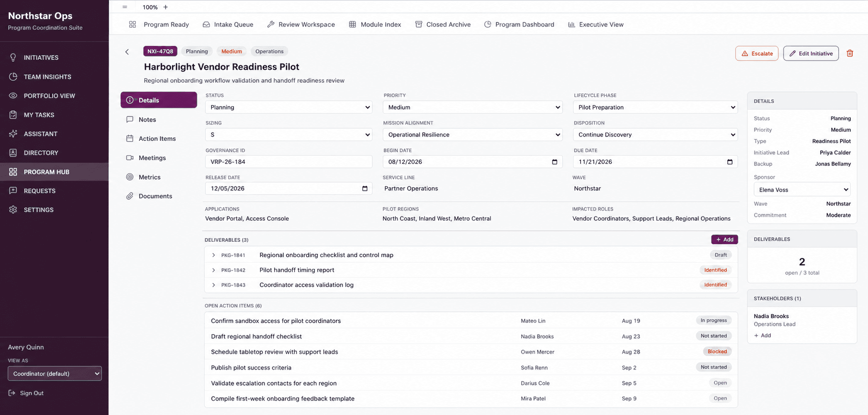Open the Meetings section tab
868x415 pixels.
[159, 157]
